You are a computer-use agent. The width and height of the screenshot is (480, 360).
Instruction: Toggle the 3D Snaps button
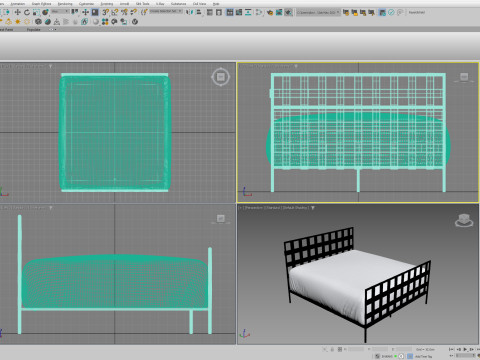105,12
